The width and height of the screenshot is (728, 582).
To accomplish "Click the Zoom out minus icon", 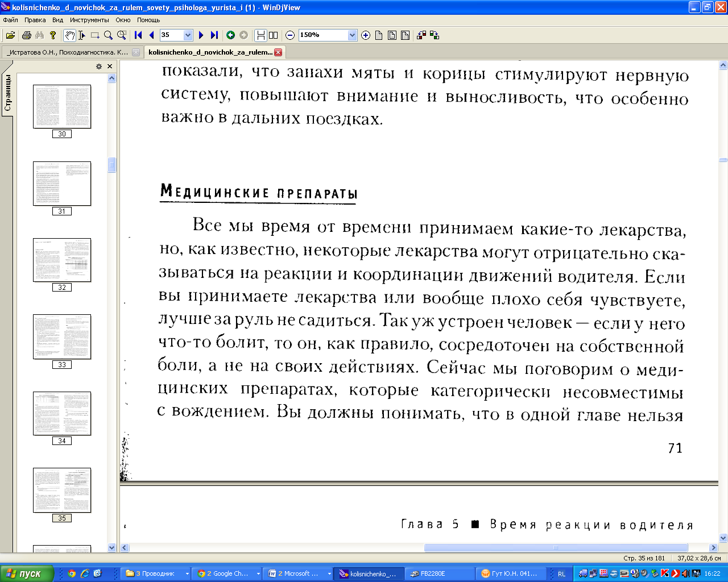I will (290, 35).
